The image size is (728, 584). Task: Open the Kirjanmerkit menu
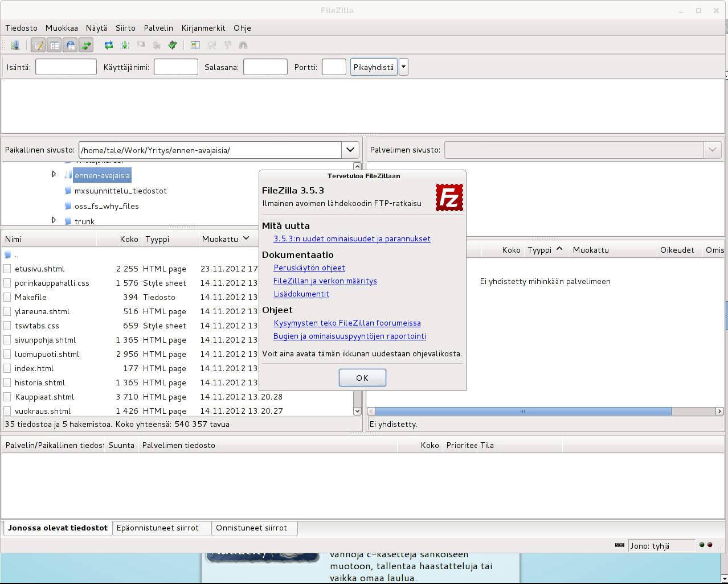click(x=203, y=28)
